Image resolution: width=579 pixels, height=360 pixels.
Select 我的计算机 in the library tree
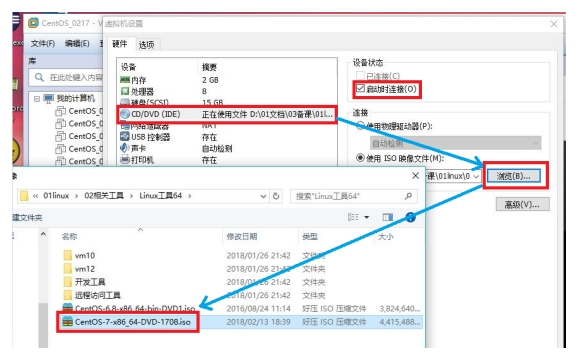(x=75, y=98)
